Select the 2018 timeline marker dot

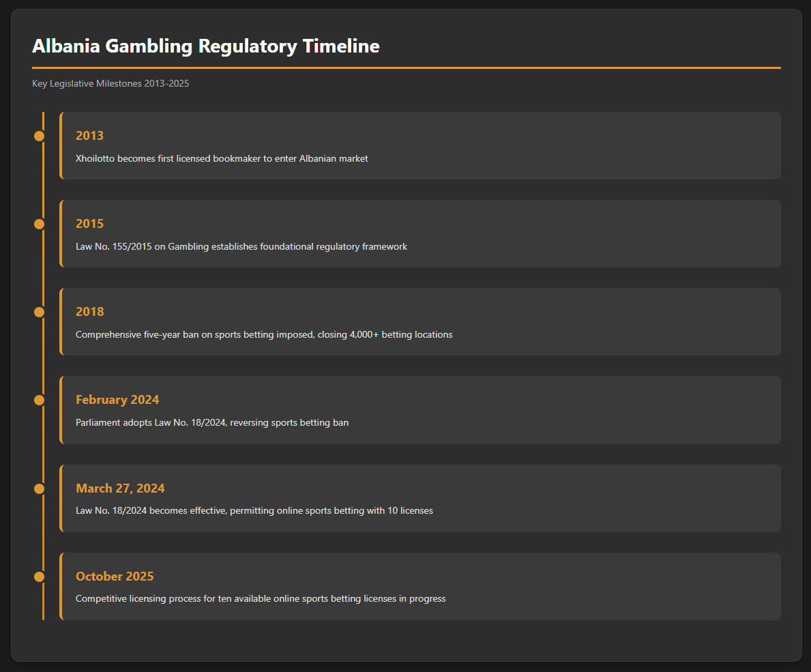[39, 312]
